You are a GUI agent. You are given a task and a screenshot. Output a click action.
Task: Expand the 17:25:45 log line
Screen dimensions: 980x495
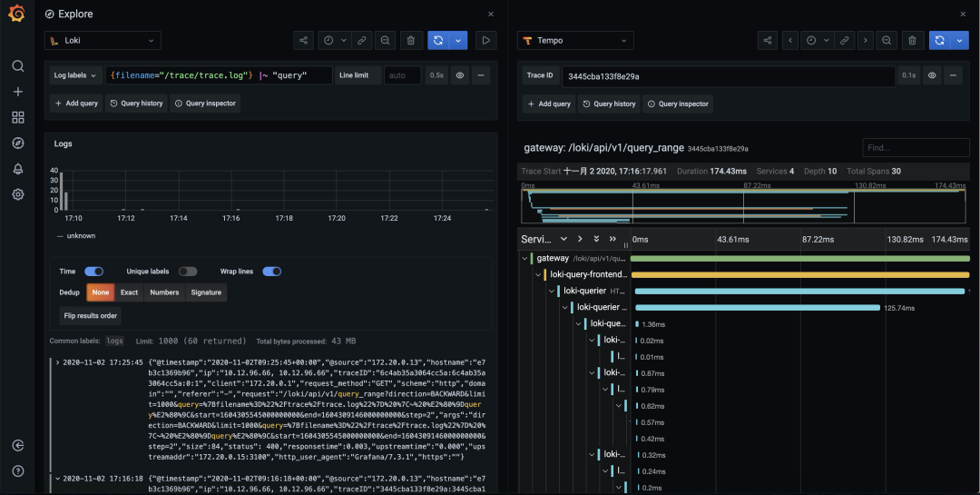pos(57,362)
